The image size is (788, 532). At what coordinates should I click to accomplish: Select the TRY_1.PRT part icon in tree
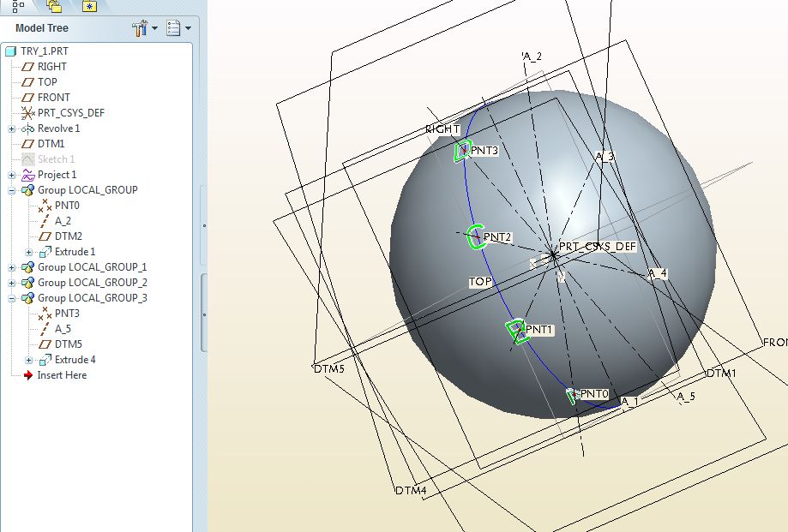point(11,51)
